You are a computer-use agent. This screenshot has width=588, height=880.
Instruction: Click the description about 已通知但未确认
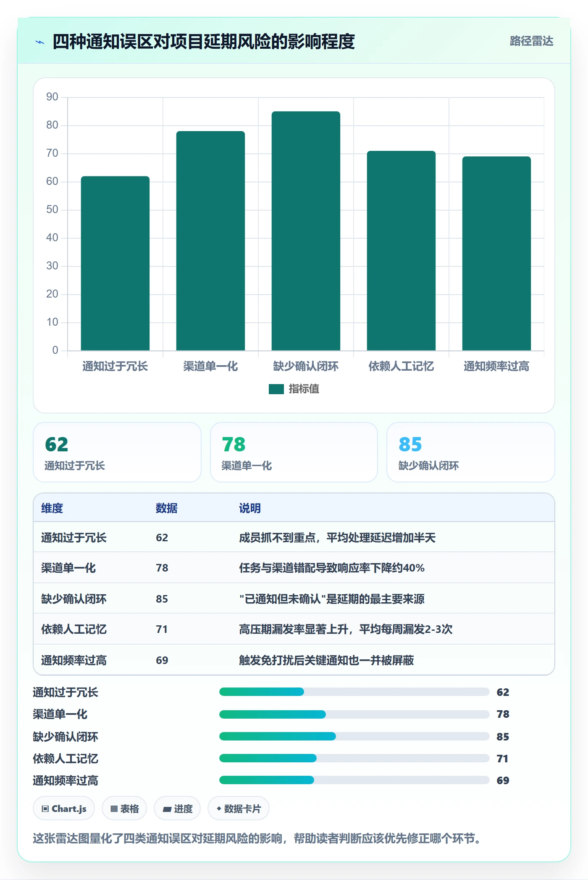point(332,599)
